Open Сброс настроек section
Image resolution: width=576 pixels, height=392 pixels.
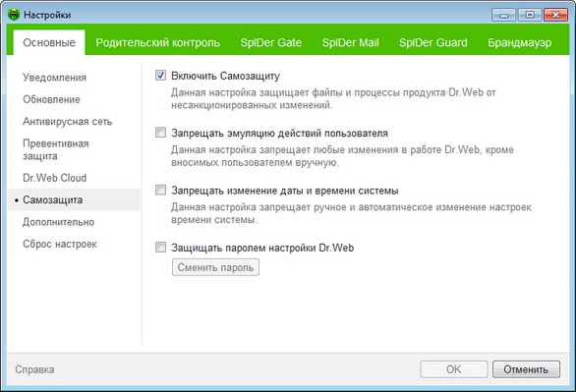[60, 244]
